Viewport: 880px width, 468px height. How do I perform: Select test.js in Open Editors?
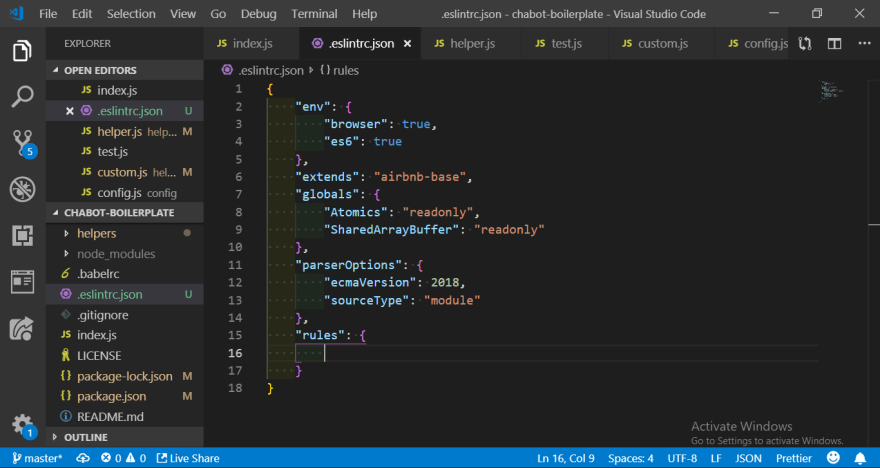click(125, 152)
